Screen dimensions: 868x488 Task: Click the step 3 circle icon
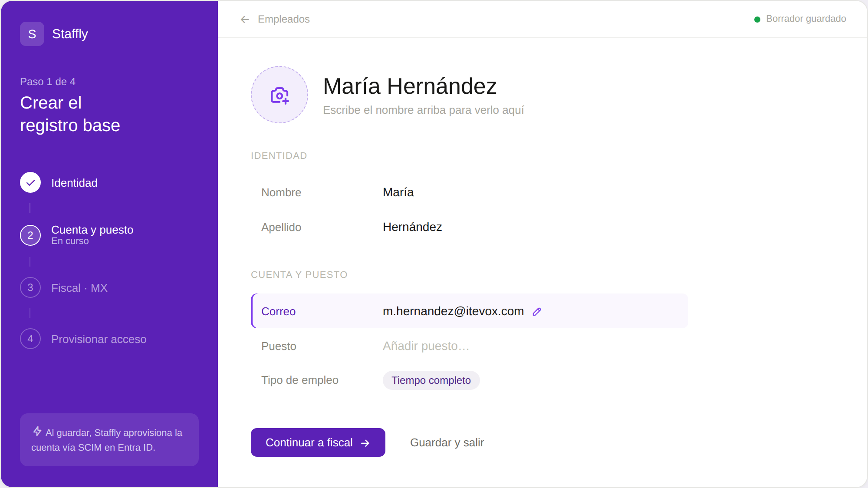[x=30, y=287]
